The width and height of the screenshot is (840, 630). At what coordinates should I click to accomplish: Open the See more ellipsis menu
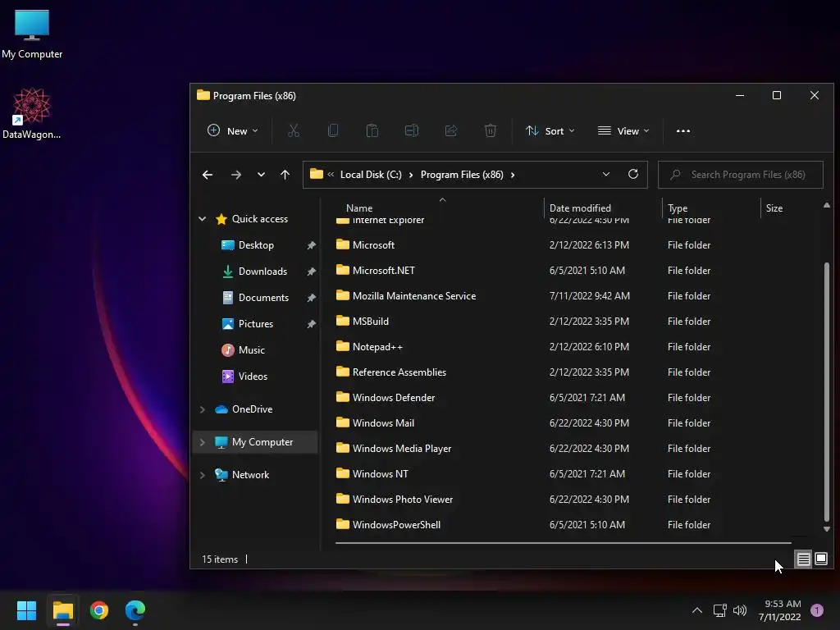point(683,130)
